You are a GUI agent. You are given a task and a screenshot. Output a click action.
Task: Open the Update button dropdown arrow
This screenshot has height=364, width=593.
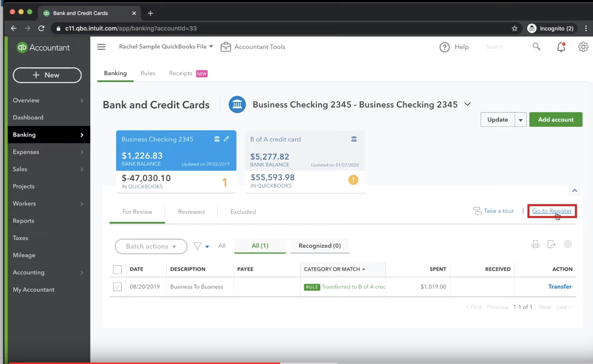pyautogui.click(x=520, y=120)
